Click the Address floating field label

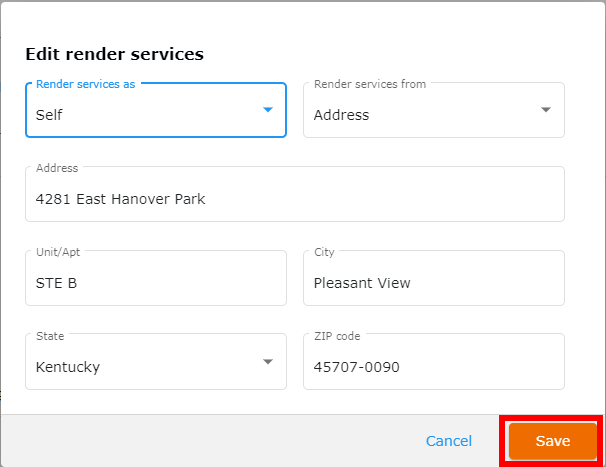click(x=57, y=168)
